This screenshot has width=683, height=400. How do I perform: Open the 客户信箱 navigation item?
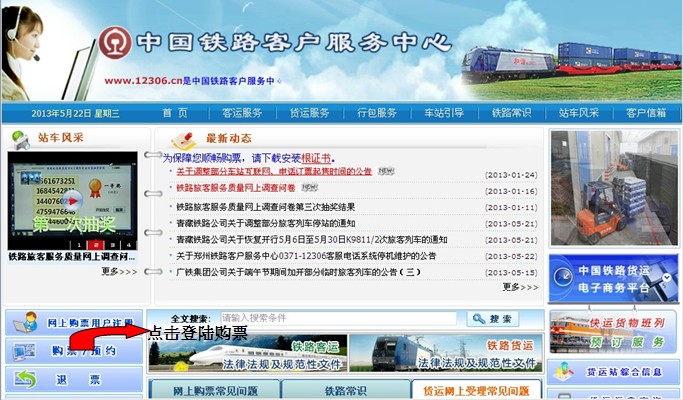[646, 113]
